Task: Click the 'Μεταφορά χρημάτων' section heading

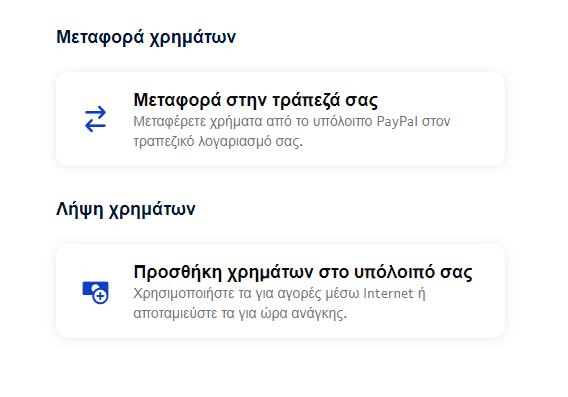Action: [x=146, y=37]
